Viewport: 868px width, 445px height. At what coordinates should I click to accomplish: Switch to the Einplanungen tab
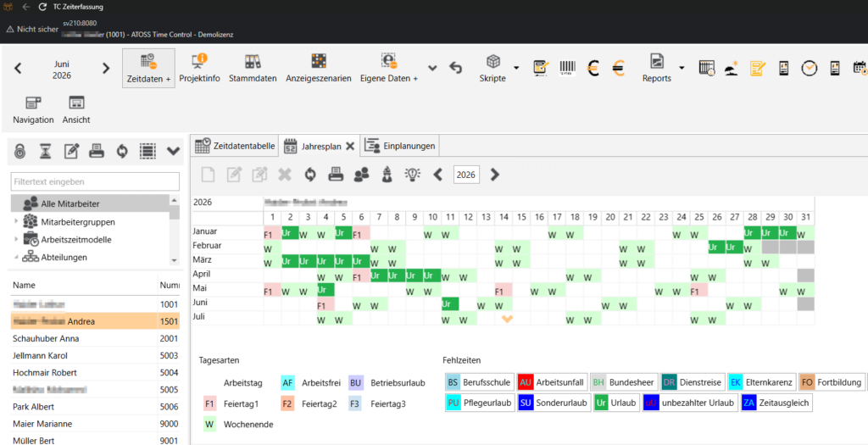[401, 146]
